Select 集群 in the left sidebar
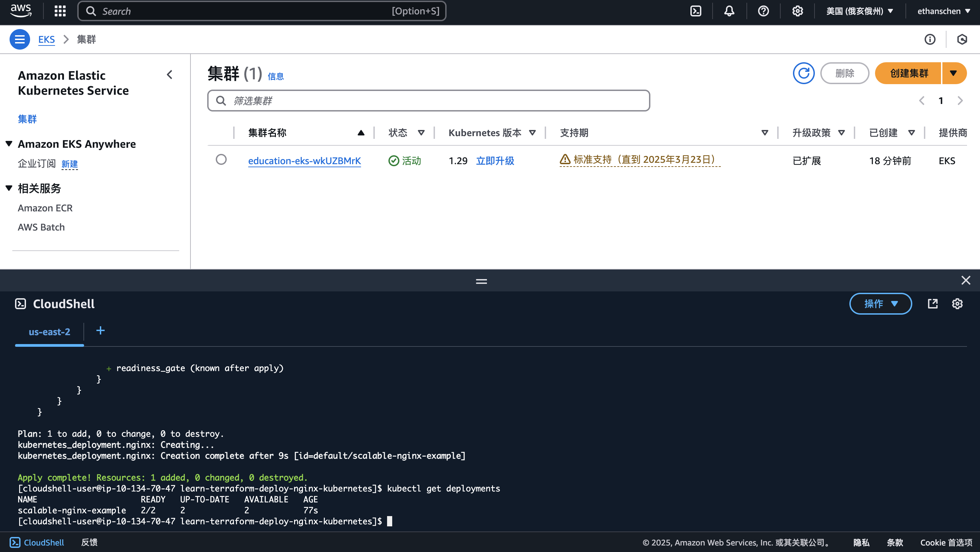The width and height of the screenshot is (980, 552). pos(27,119)
